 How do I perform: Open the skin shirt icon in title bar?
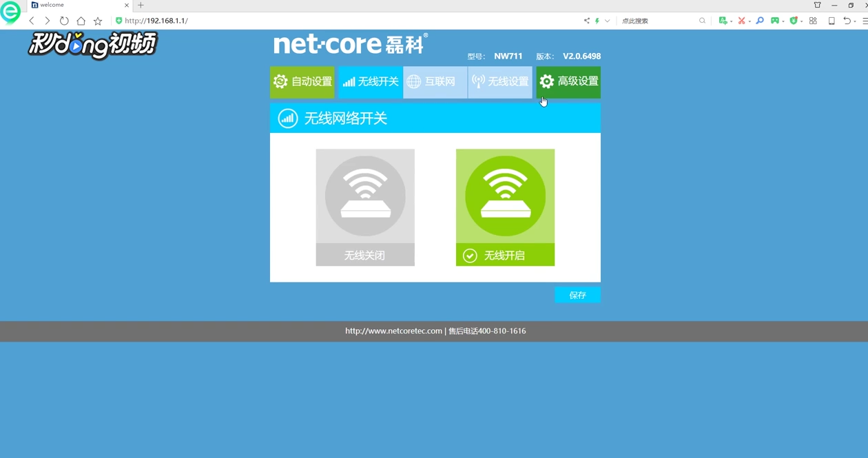click(x=818, y=5)
